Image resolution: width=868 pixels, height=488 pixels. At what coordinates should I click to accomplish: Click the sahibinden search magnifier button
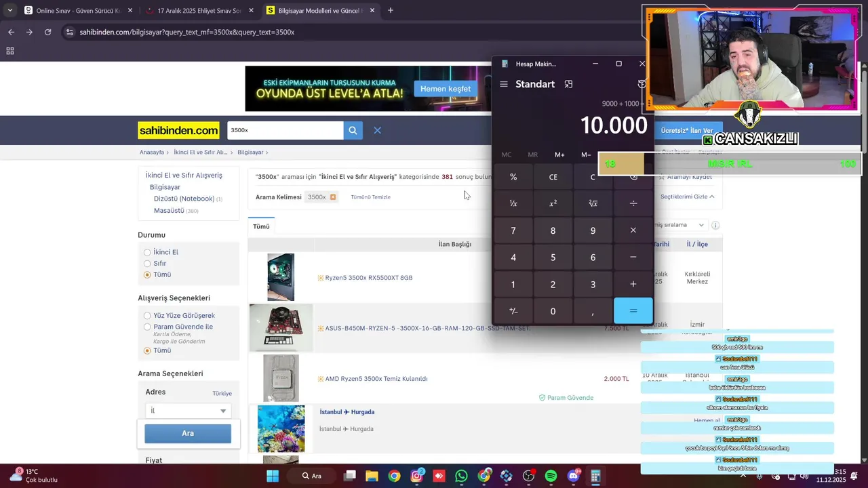coord(353,130)
